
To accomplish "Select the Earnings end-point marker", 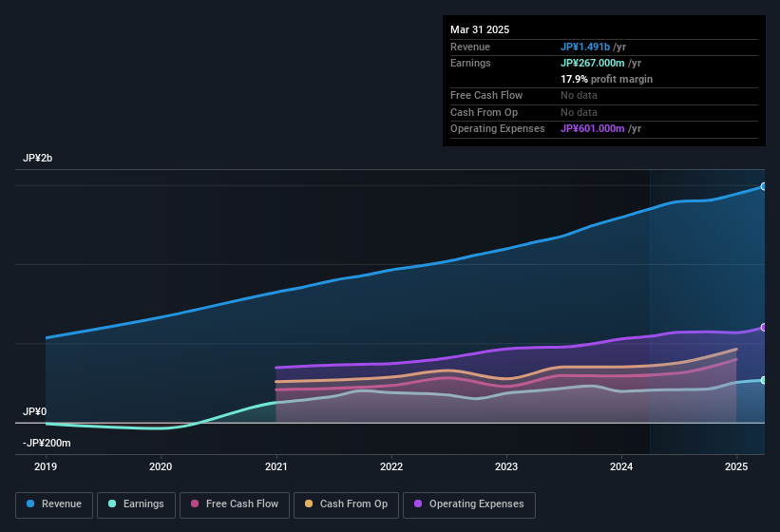I will (764, 380).
